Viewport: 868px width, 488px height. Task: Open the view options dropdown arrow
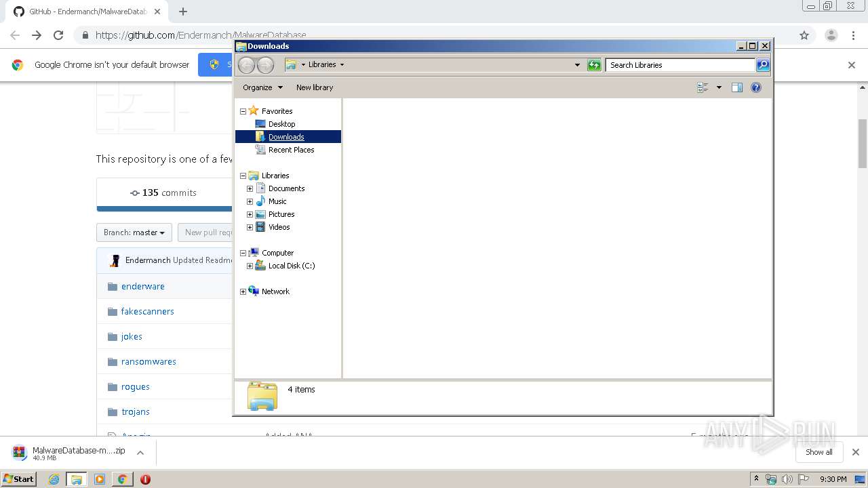(x=719, y=87)
